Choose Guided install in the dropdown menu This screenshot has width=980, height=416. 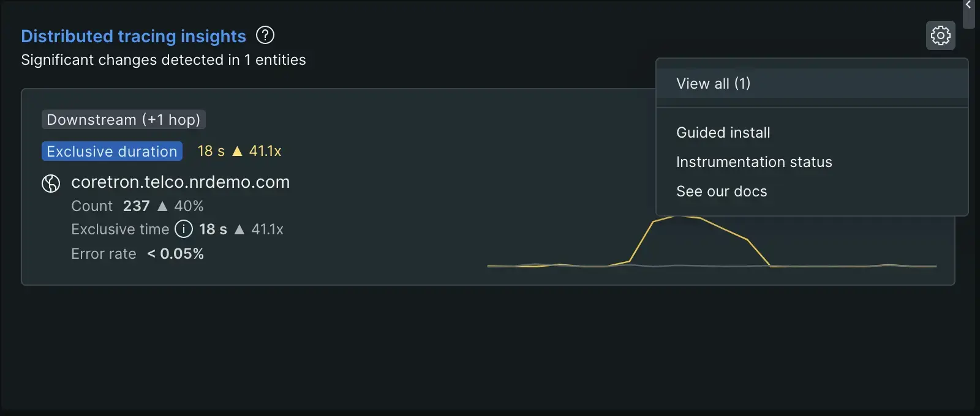tap(723, 133)
